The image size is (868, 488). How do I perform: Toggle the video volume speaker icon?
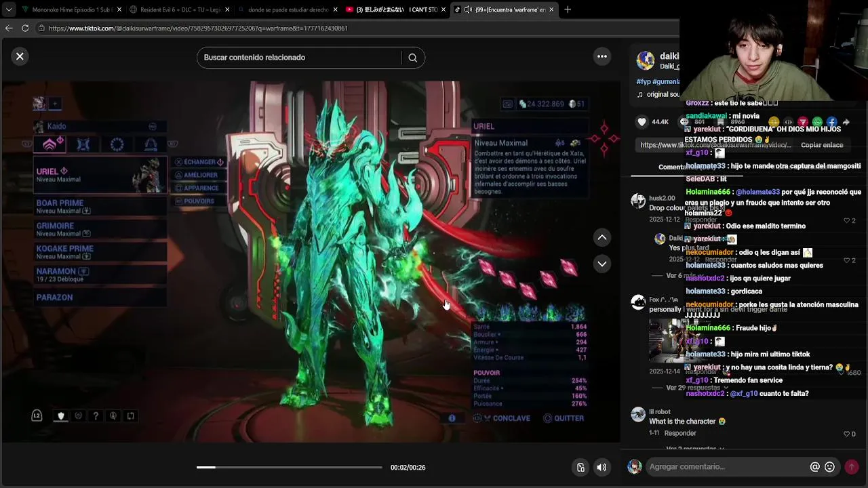601,467
